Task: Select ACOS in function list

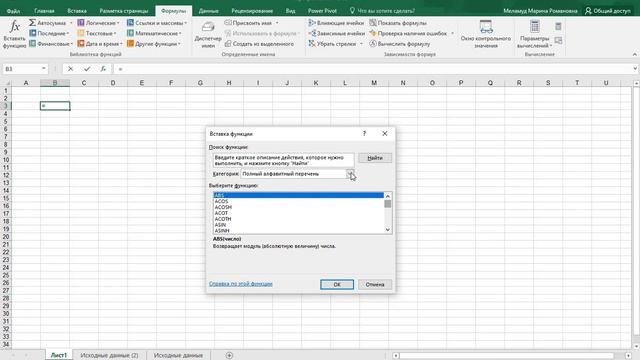Action: (x=298, y=201)
